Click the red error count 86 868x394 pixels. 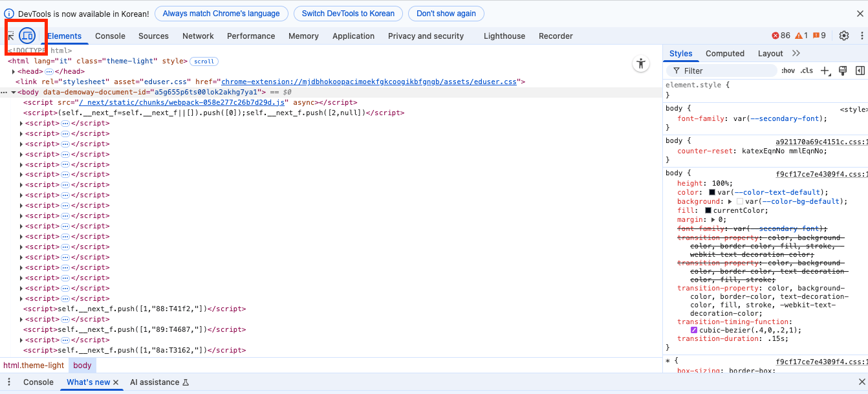click(781, 36)
